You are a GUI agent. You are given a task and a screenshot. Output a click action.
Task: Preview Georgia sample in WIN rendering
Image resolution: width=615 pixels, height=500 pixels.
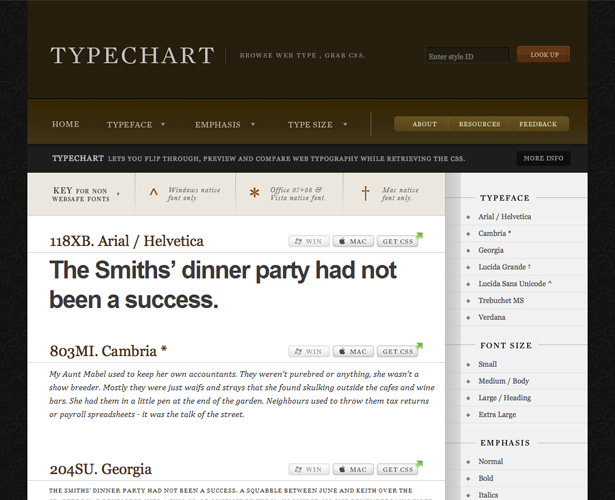point(309,469)
